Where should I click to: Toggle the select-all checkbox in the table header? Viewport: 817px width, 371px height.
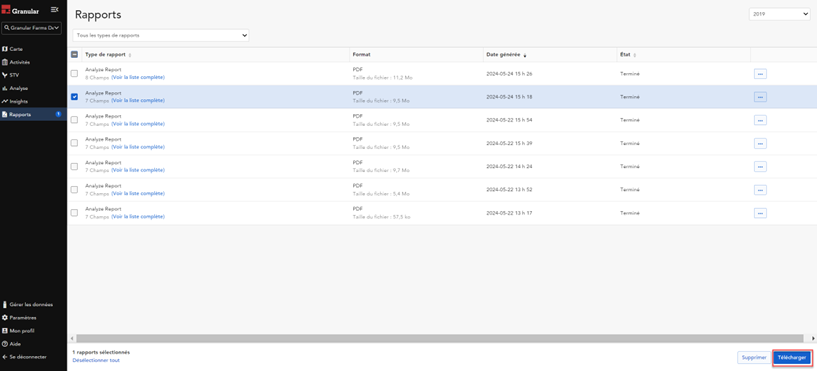pos(75,54)
